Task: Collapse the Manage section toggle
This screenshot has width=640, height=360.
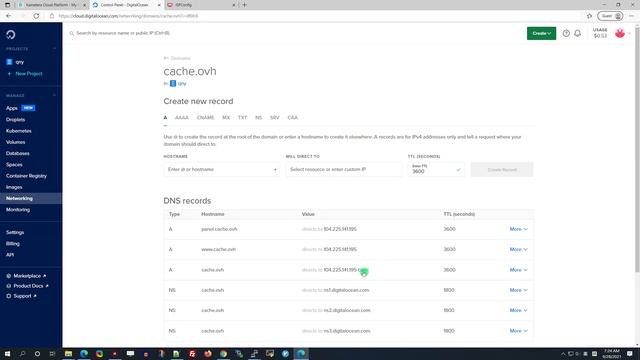Action: (x=54, y=95)
